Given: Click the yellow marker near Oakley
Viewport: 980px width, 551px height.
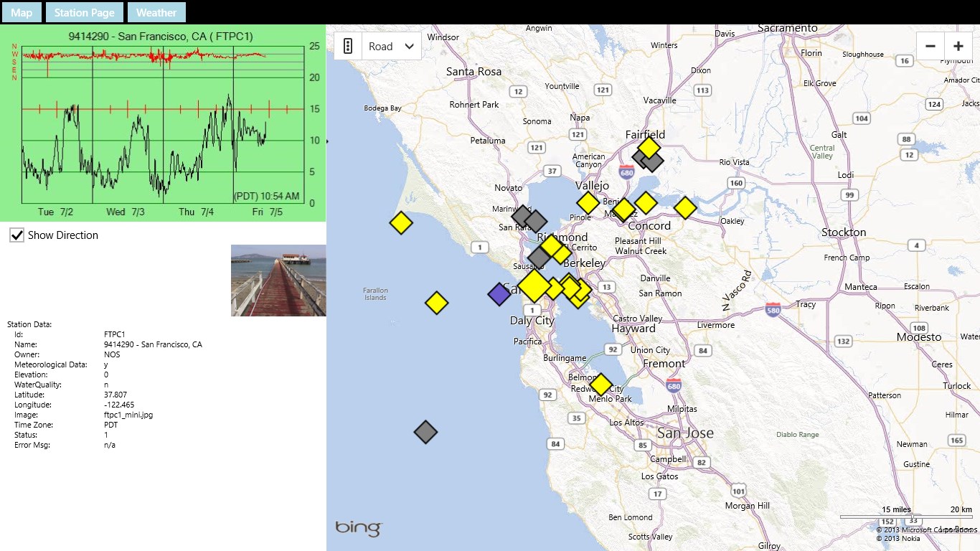Looking at the screenshot, I should click(685, 208).
